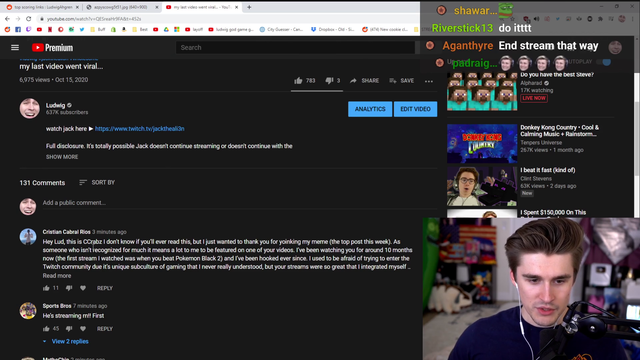Save video to a playlist
640x360 pixels.
401,81
